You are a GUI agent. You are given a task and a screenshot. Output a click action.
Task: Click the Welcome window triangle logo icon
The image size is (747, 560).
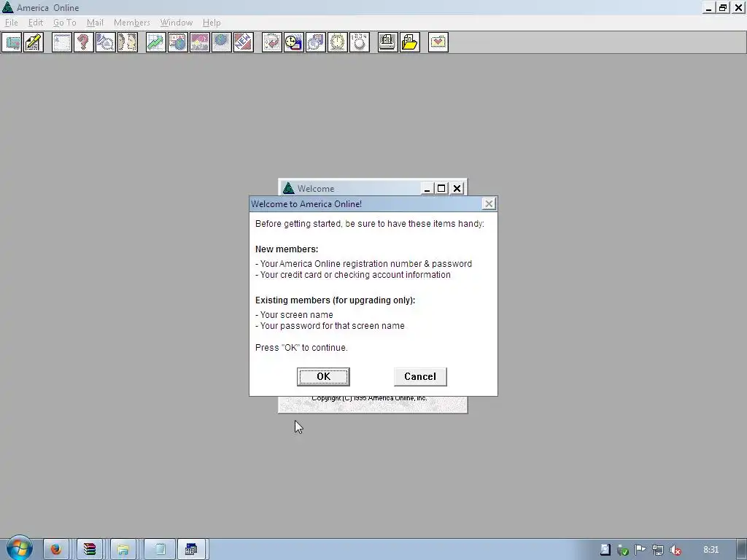click(289, 189)
